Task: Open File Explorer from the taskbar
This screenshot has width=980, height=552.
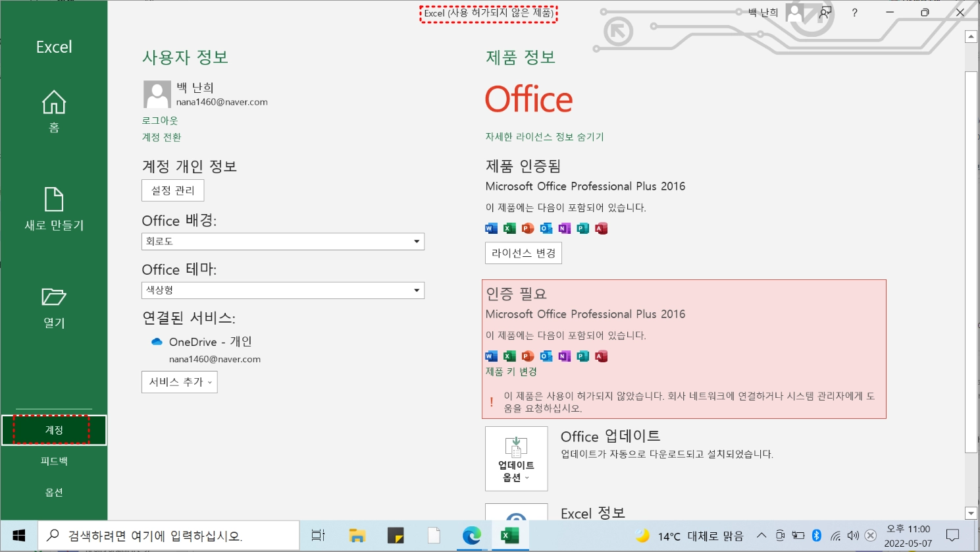Action: pyautogui.click(x=357, y=536)
